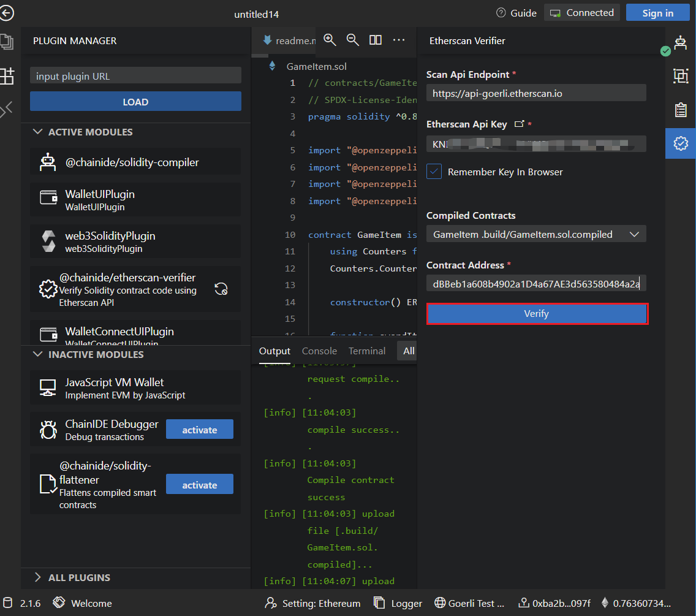Toggle Remember Key In Browser checkbox

pos(434,172)
